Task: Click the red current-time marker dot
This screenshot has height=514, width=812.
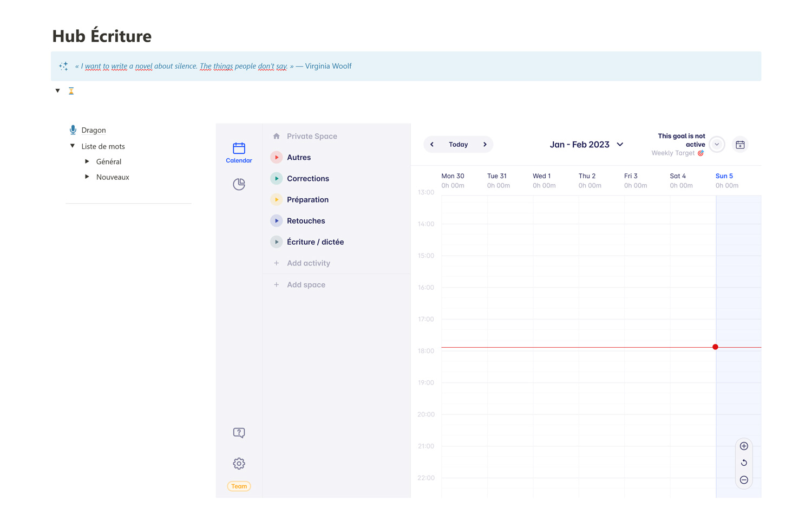Action: 715,347
